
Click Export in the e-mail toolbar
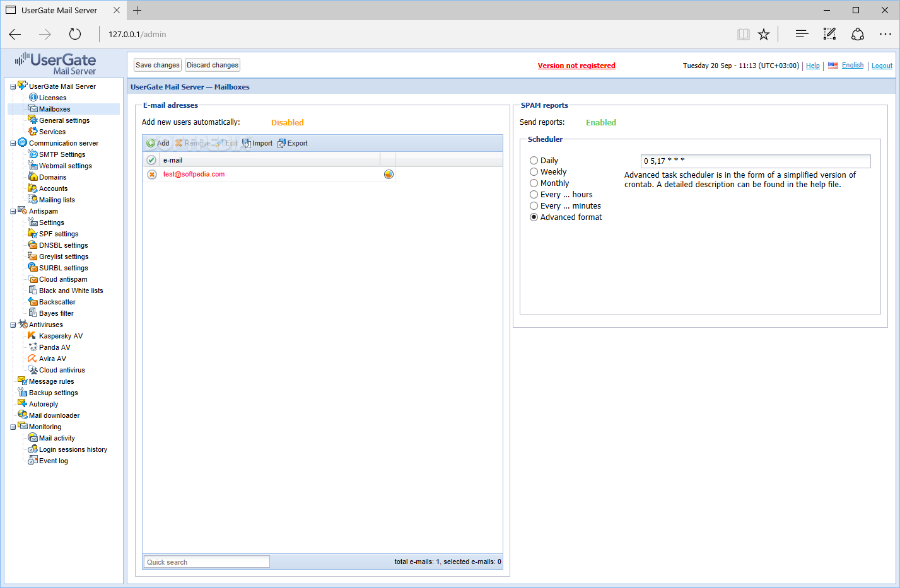click(x=293, y=143)
